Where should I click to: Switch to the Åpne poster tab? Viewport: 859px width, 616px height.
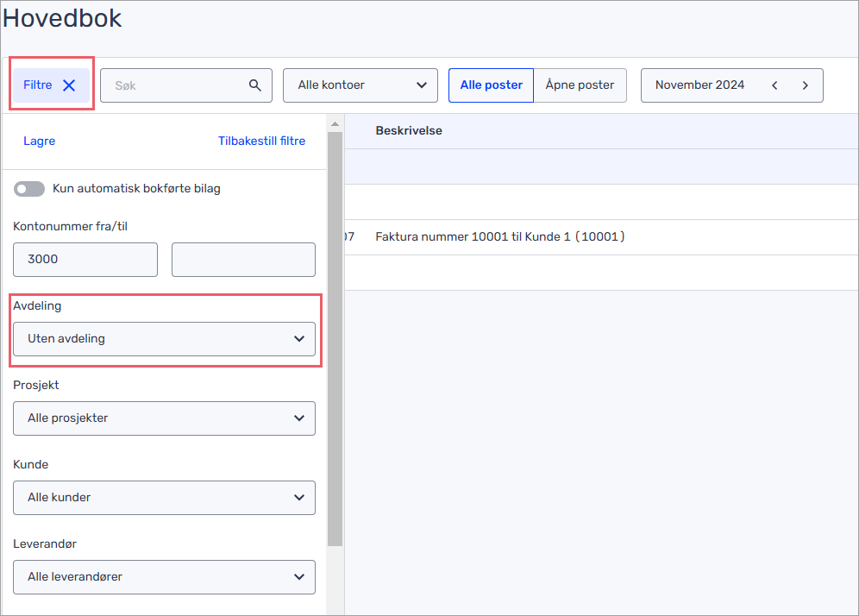pos(580,85)
